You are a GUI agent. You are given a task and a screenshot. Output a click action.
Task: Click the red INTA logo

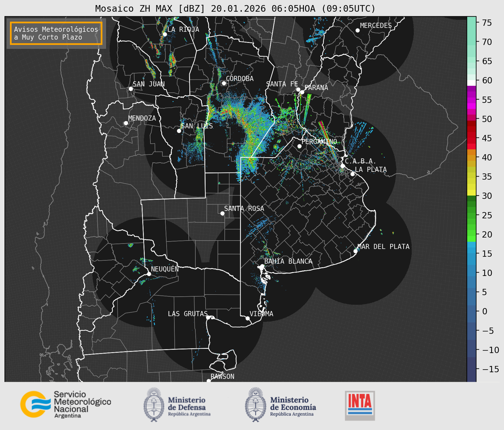pos(360,405)
